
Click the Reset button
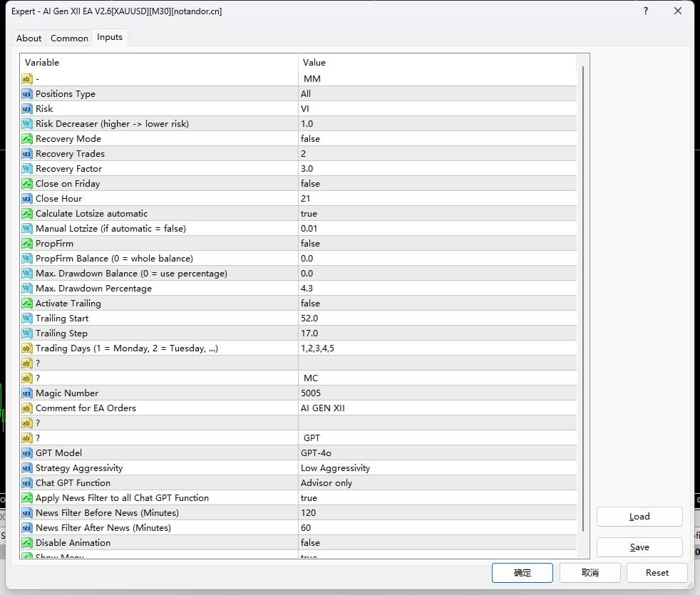click(x=657, y=572)
